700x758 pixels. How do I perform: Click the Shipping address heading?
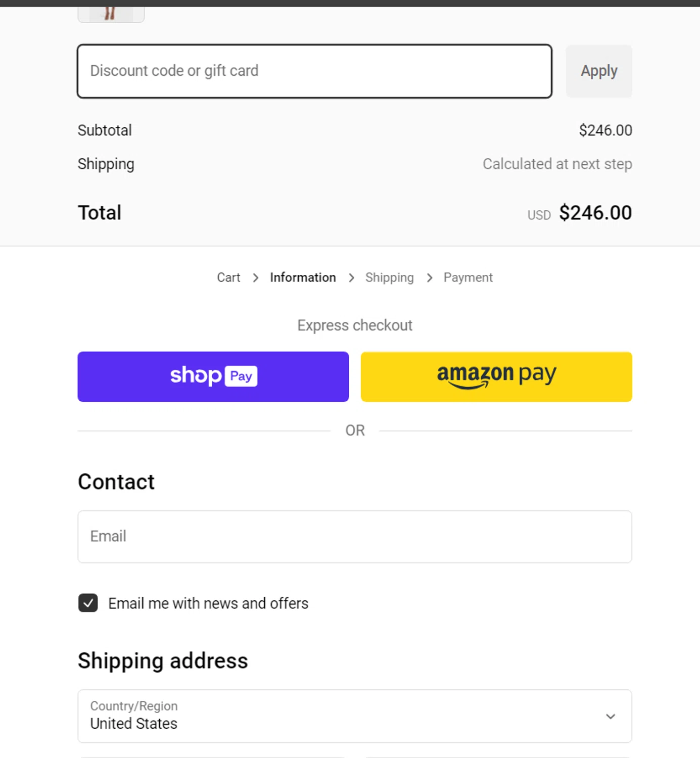163,661
